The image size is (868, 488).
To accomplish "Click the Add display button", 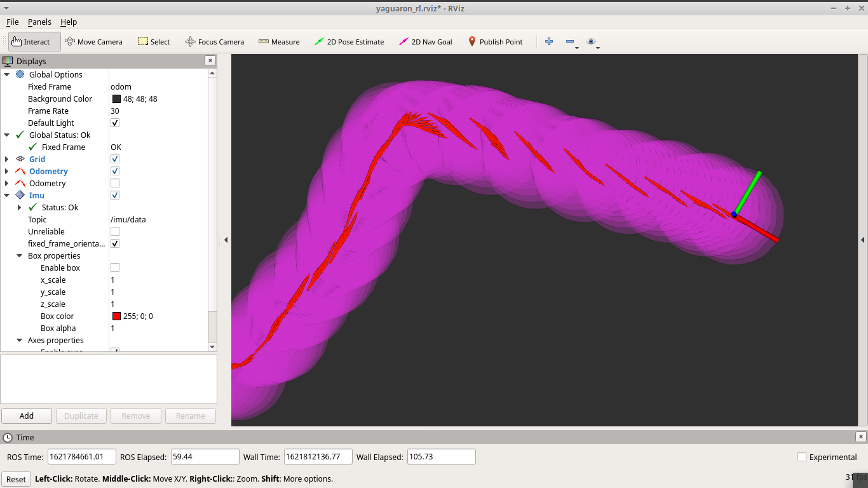I will tap(27, 416).
